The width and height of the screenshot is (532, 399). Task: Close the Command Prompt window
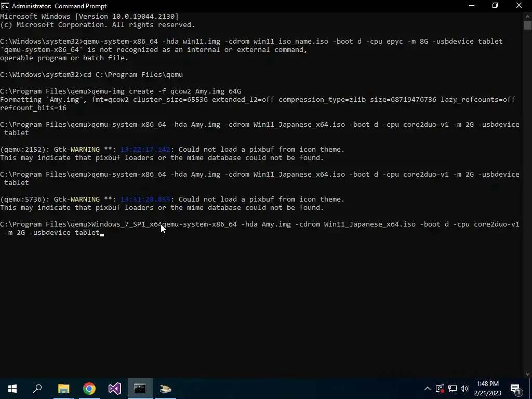click(519, 6)
